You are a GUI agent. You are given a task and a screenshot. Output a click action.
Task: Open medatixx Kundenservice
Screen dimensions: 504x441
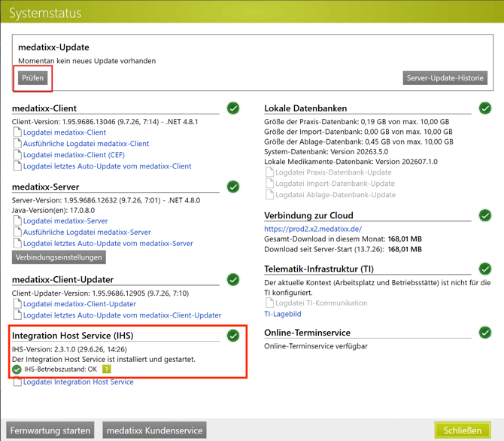pos(155,430)
